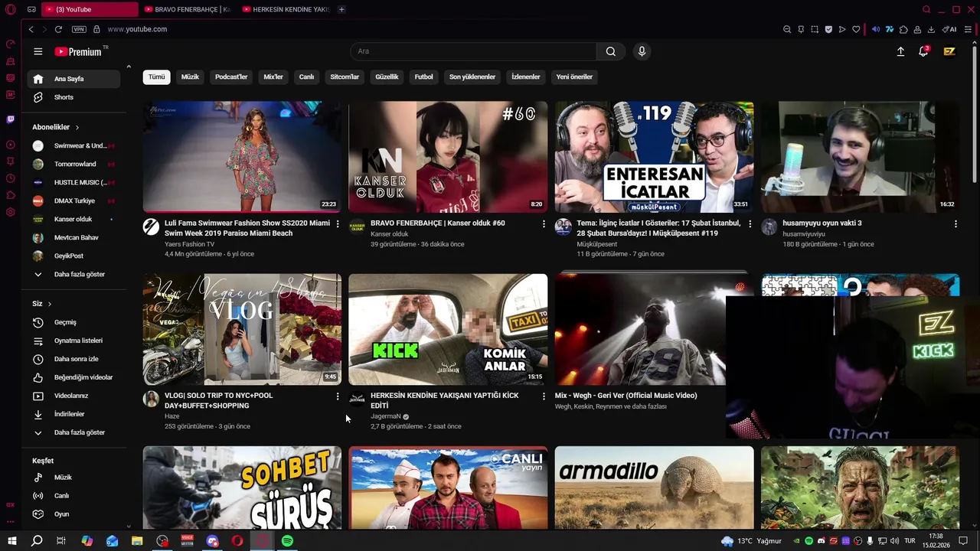Open Shorts in the sidebar

pyautogui.click(x=73, y=97)
